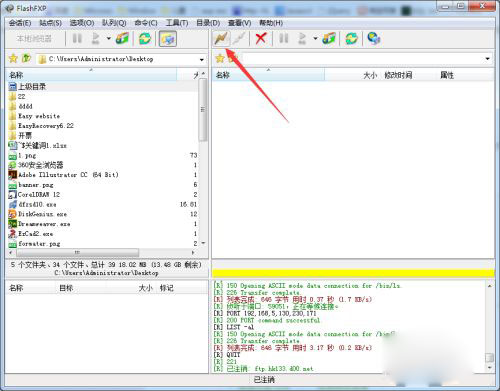The image size is (500, 391).
Task: Select the 上级目录 parent directory entry
Action: click(103, 87)
